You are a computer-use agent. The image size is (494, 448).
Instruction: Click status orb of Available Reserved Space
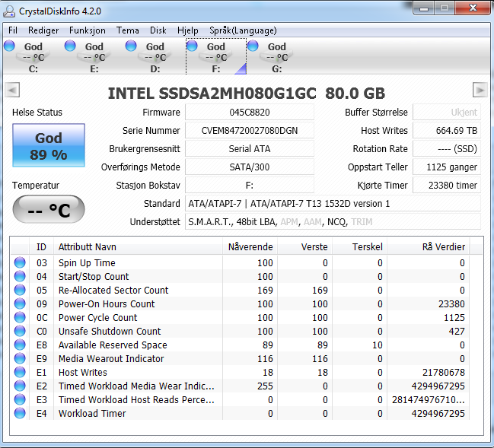(x=20, y=345)
